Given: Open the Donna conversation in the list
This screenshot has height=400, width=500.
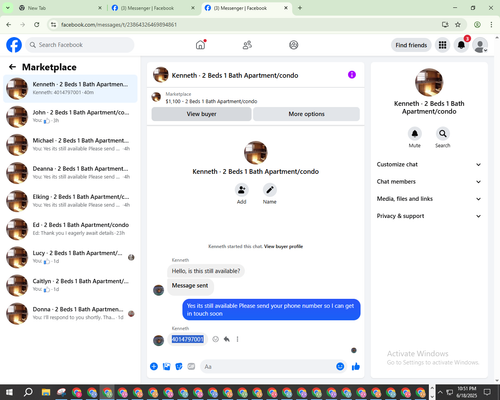Looking at the screenshot, I should (x=70, y=313).
